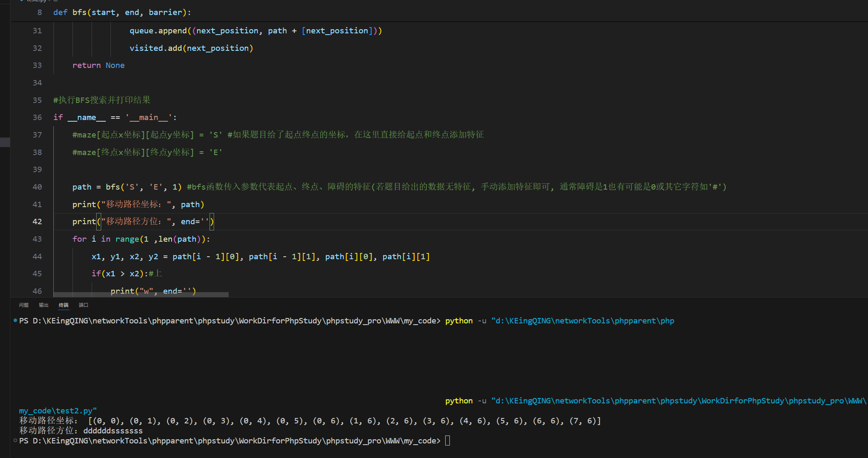The width and height of the screenshot is (868, 458).
Task: Click the path = bfs('S', 'E', 1) statement
Action: (x=127, y=187)
